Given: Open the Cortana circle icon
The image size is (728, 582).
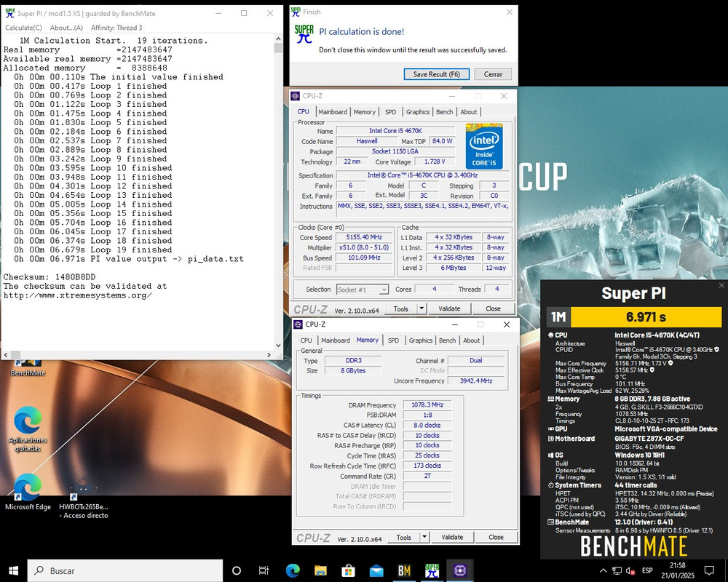Looking at the screenshot, I should pos(237,570).
